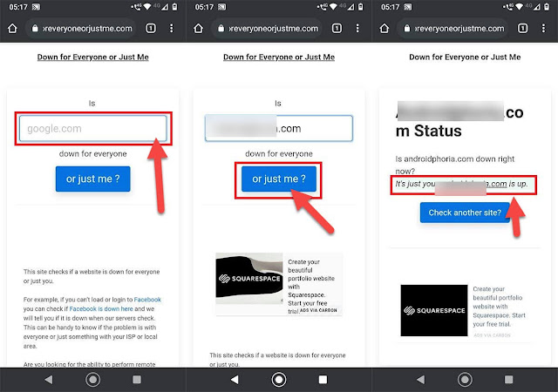Open the three-dot browser menu in middle phone
The width and height of the screenshot is (558, 392).
pyautogui.click(x=357, y=29)
